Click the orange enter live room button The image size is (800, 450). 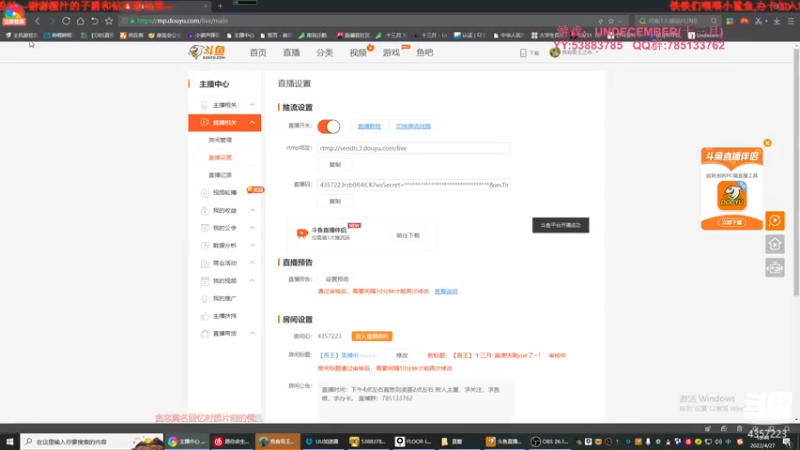372,336
